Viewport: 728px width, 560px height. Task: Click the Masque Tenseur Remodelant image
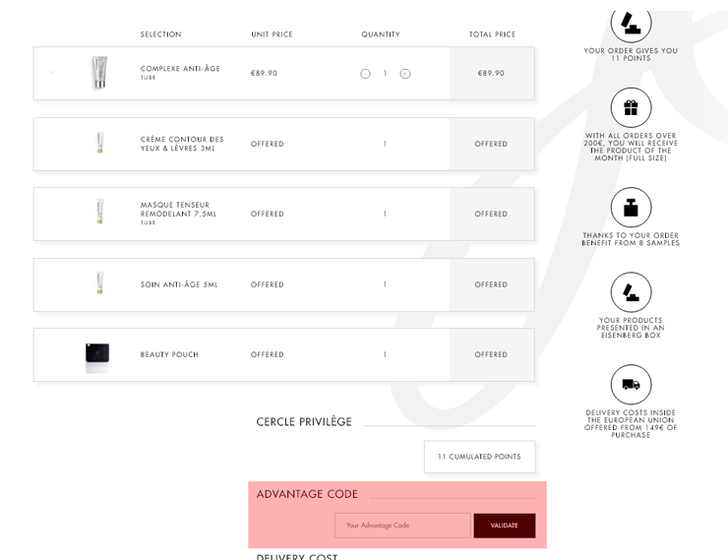tap(99, 212)
